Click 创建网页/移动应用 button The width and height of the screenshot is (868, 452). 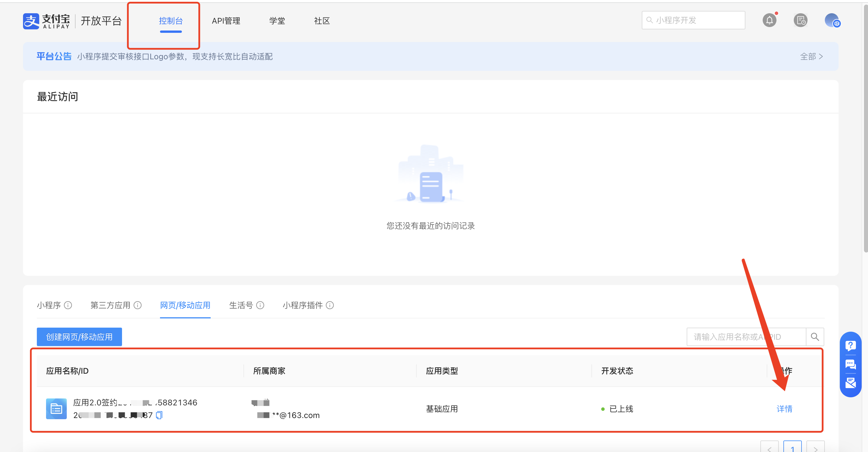[x=79, y=337]
